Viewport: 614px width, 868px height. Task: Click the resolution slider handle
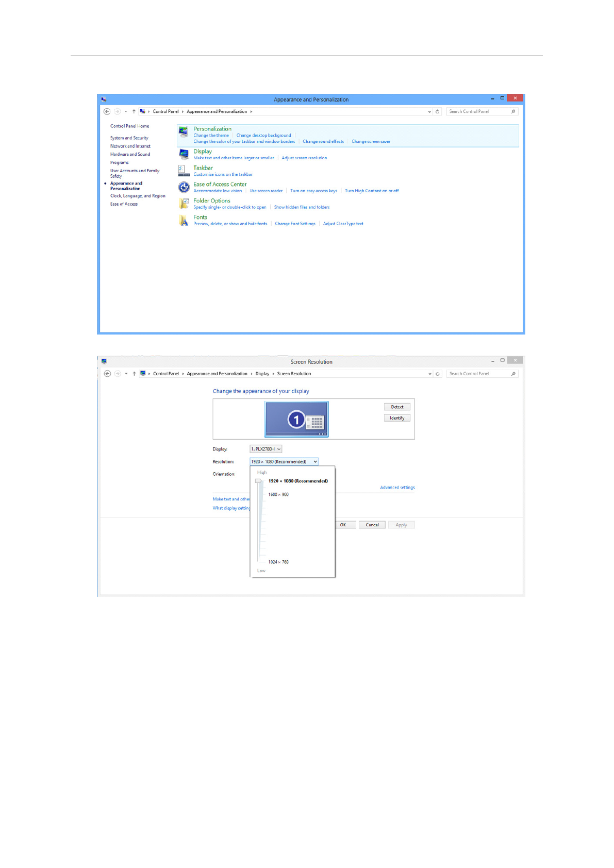pyautogui.click(x=259, y=481)
